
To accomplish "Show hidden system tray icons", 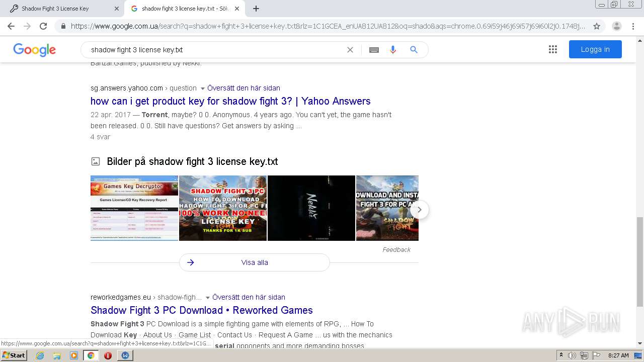I will pos(561,355).
